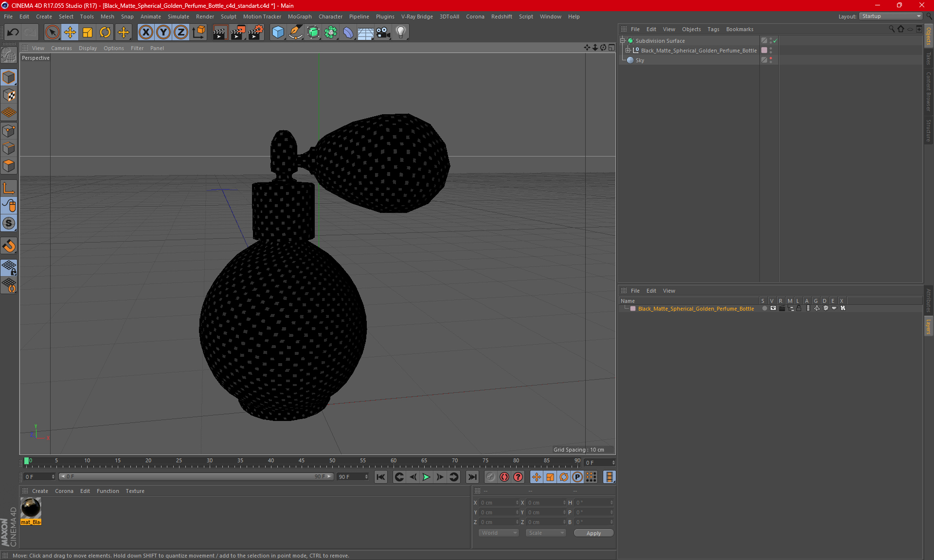The height and width of the screenshot is (560, 934).
Task: Enable the Axis tool icon
Action: tap(9, 188)
